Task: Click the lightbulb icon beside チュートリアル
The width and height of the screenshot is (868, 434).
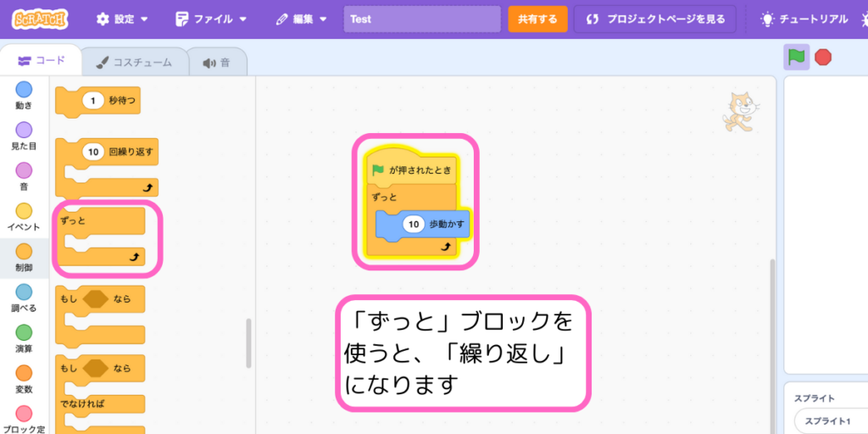Action: pos(767,19)
